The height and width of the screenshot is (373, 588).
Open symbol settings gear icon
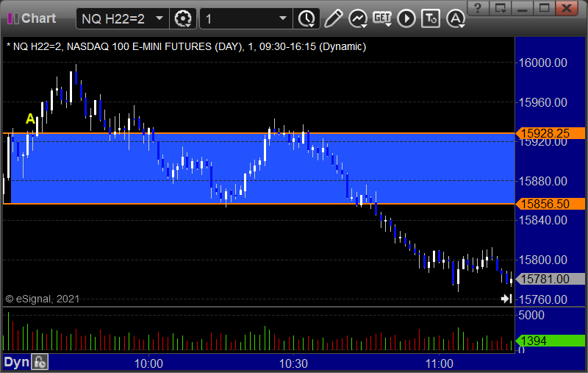click(183, 19)
